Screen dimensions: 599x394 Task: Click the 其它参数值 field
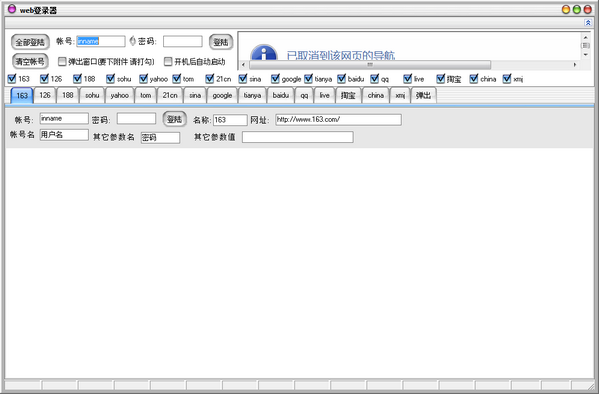(298, 137)
